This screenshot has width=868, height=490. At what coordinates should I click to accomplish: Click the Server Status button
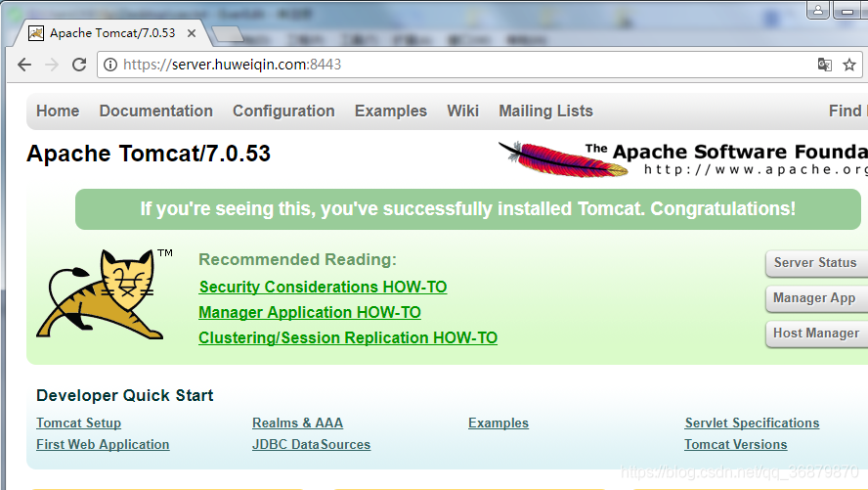(816, 263)
